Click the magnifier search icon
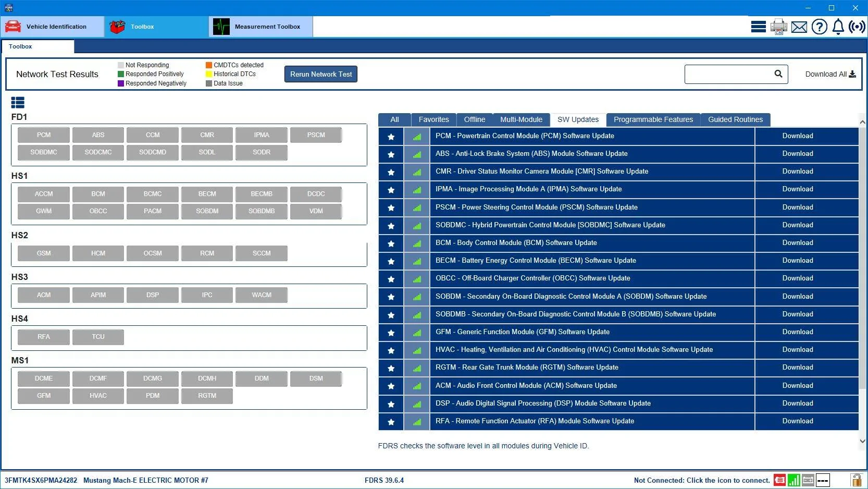The height and width of the screenshot is (489, 868). pos(778,74)
